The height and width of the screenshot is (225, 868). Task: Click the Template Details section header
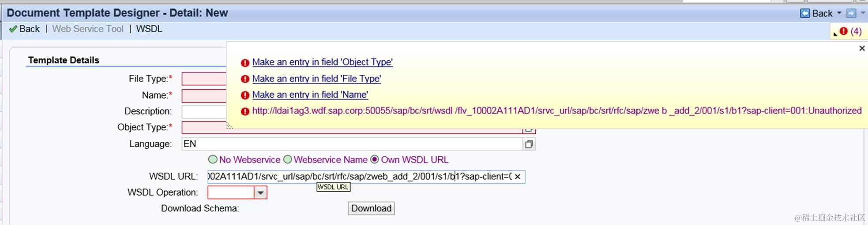[64, 60]
